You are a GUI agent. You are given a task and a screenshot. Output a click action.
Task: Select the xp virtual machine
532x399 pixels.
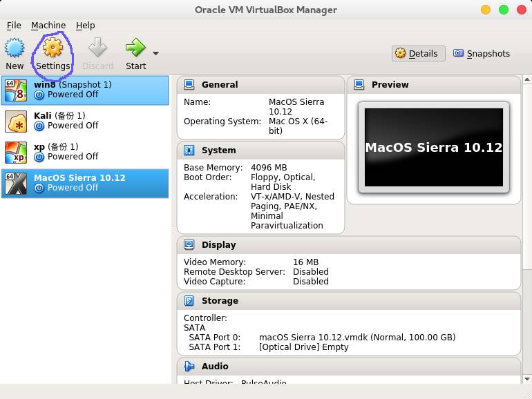click(85, 152)
